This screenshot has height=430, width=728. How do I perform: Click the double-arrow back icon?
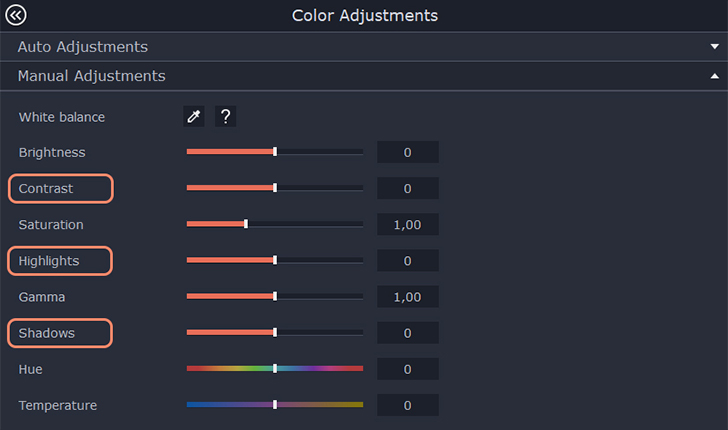coord(16,15)
